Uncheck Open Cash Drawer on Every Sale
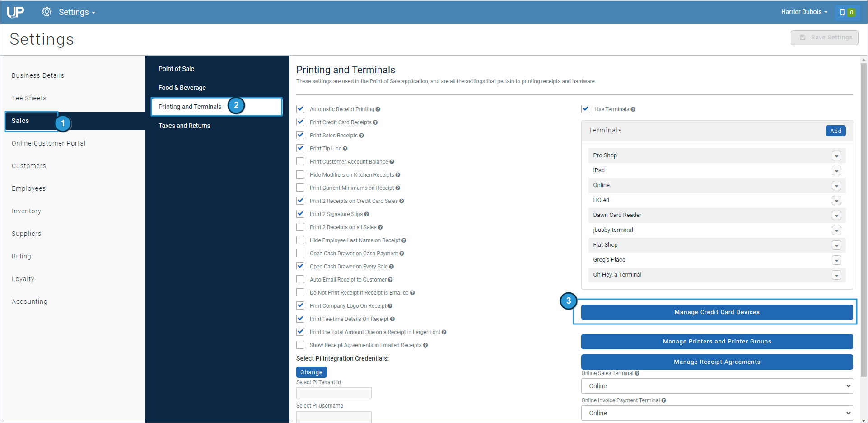Screen dimensions: 868x423 coord(300,266)
